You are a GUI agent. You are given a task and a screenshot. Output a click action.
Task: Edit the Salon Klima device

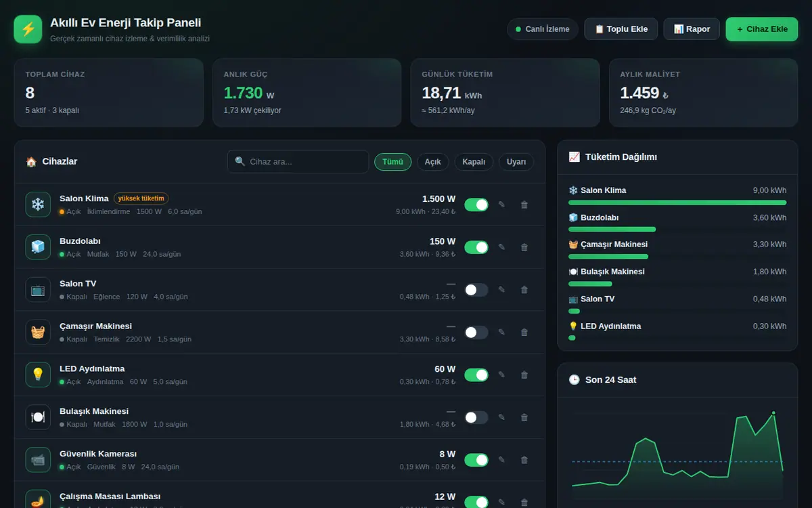tap(501, 205)
